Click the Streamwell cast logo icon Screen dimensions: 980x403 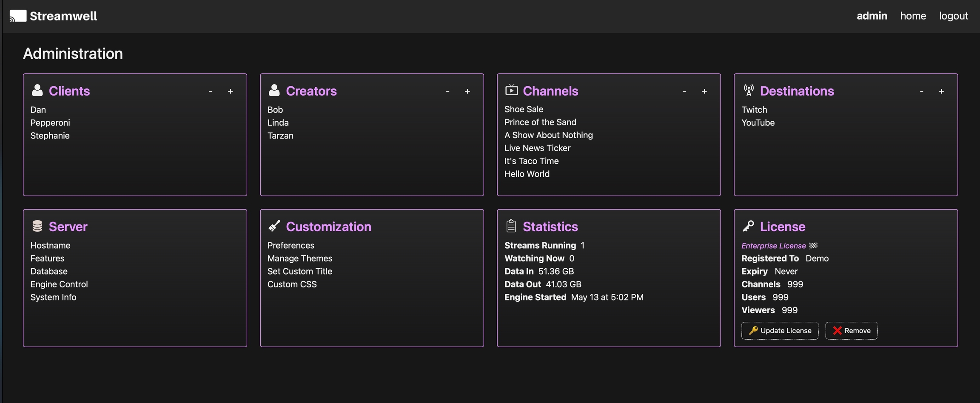pyautogui.click(x=18, y=16)
